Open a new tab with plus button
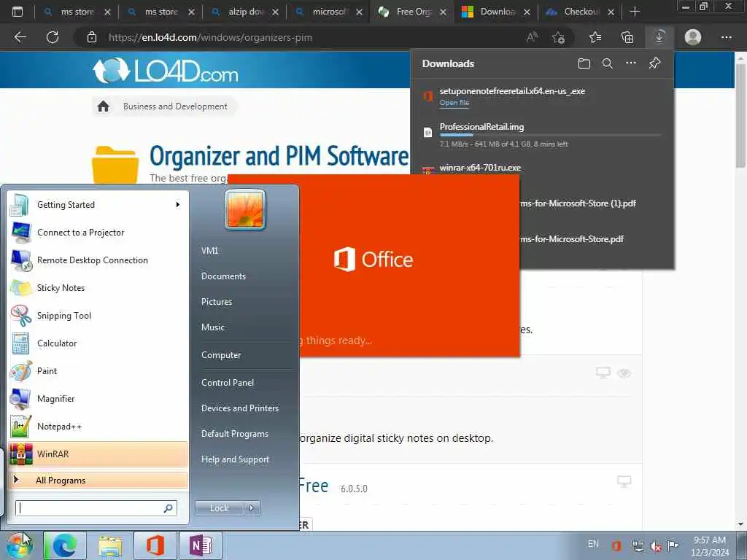747x560 pixels. pos(635,12)
